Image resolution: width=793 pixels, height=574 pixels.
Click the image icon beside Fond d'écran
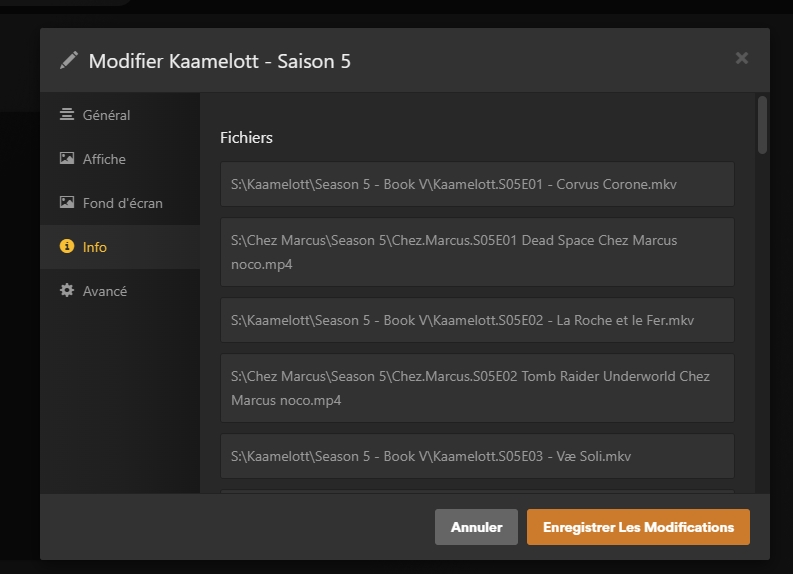pos(67,203)
